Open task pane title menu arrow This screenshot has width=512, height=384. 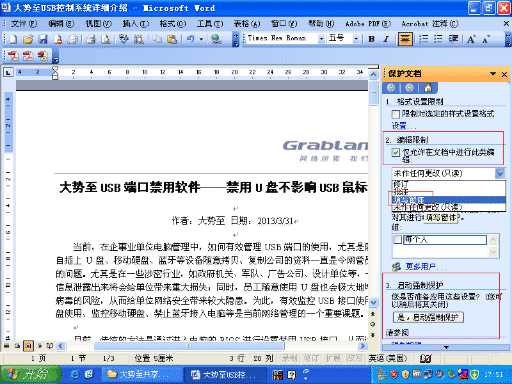click(493, 74)
